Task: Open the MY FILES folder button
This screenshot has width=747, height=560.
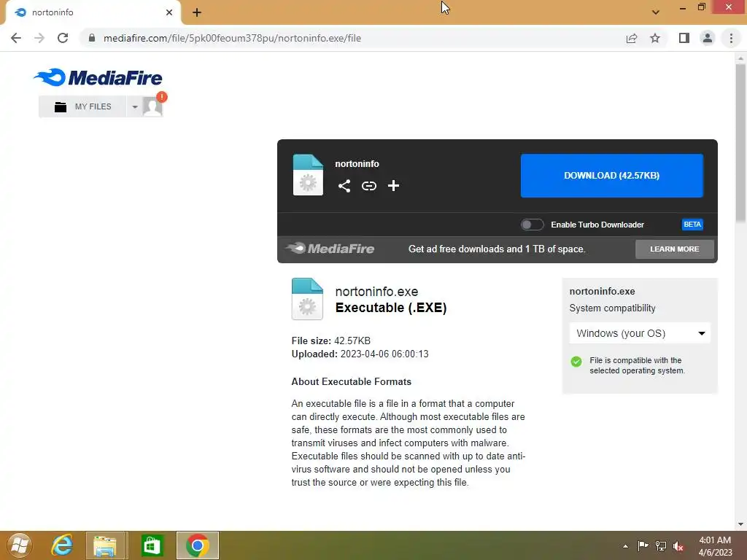Action: point(82,106)
